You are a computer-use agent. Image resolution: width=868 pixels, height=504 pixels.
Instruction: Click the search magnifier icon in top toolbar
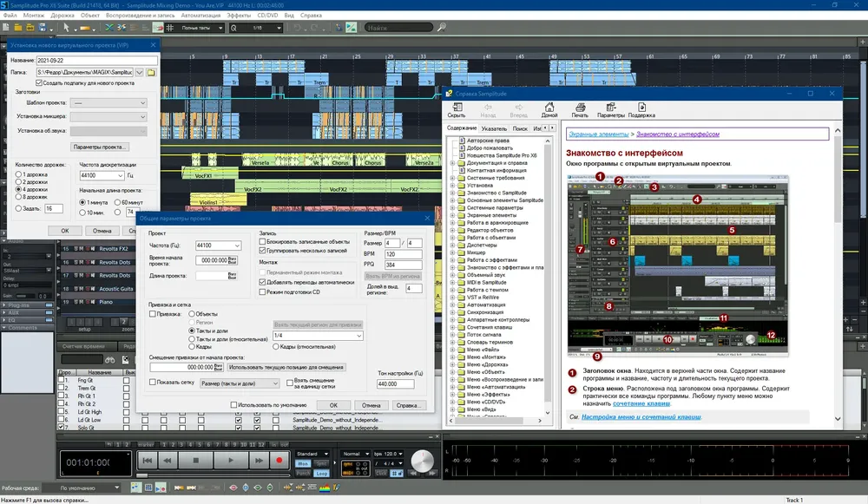coord(441,27)
